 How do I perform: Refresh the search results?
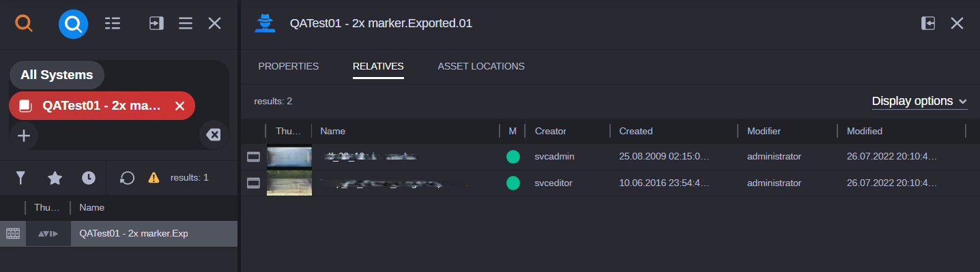click(127, 178)
